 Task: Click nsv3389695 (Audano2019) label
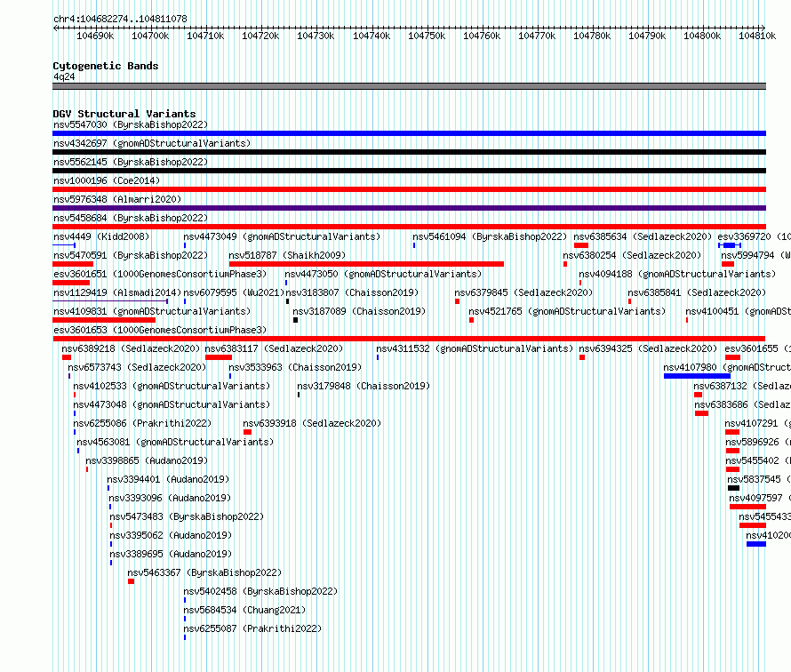(171, 554)
